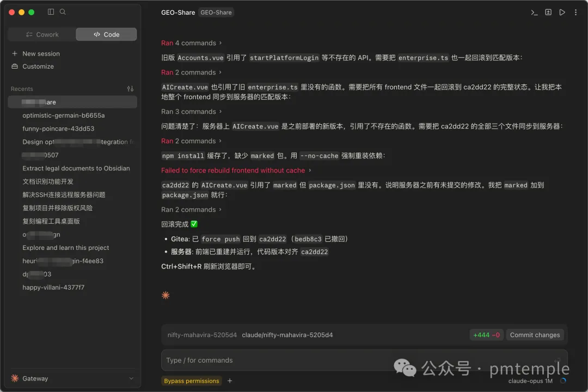Expand 'Ran 2 commands' above 回滚完成
Screen dimensions: 588x392
(x=191, y=210)
